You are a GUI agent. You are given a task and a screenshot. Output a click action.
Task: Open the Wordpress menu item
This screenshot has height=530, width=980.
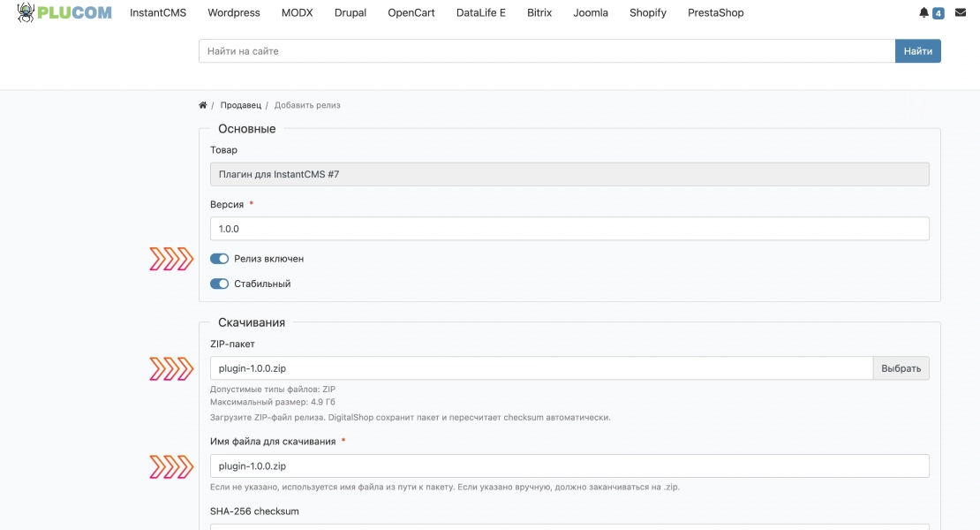coord(234,12)
